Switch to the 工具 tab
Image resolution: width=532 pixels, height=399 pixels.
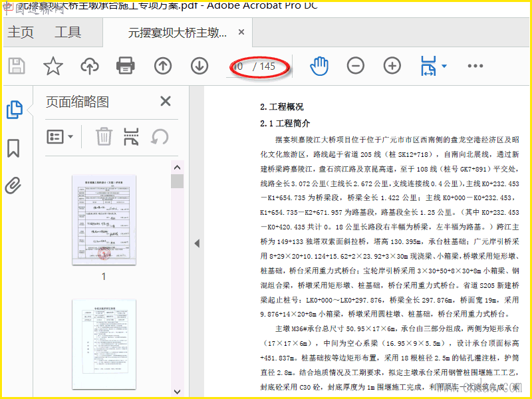click(x=68, y=32)
